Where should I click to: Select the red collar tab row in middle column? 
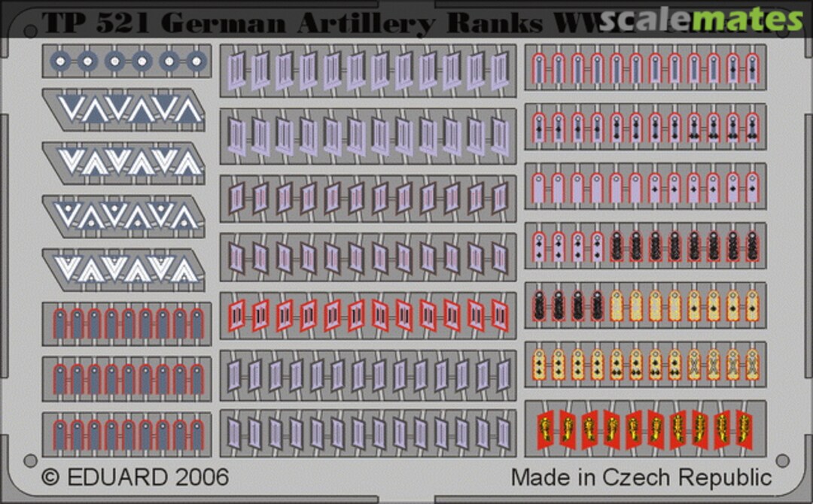point(368,314)
